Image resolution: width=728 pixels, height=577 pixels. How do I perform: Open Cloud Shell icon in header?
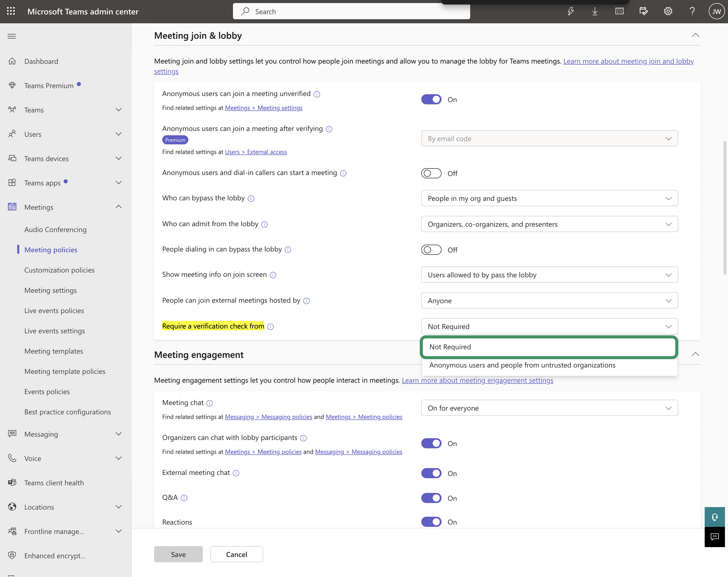click(619, 11)
